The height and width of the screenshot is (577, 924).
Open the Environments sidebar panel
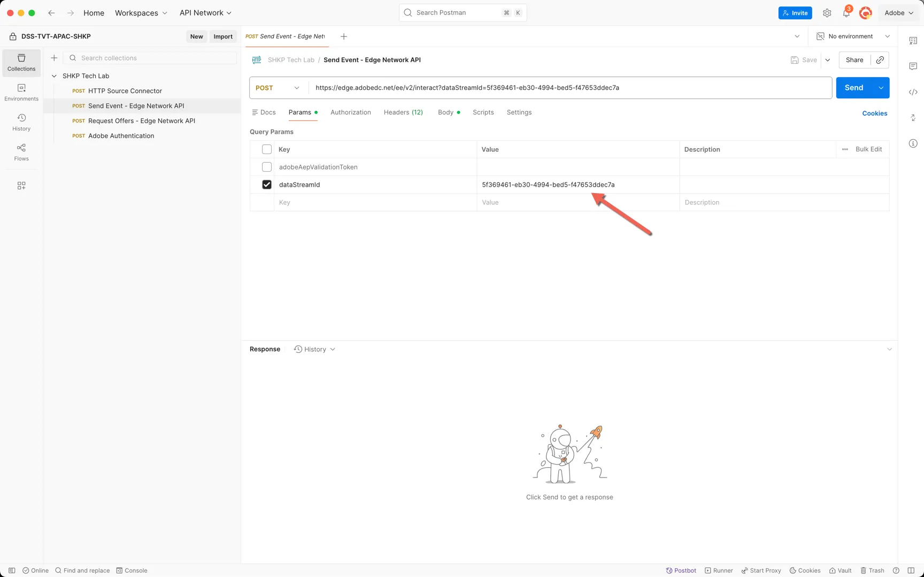tap(21, 93)
